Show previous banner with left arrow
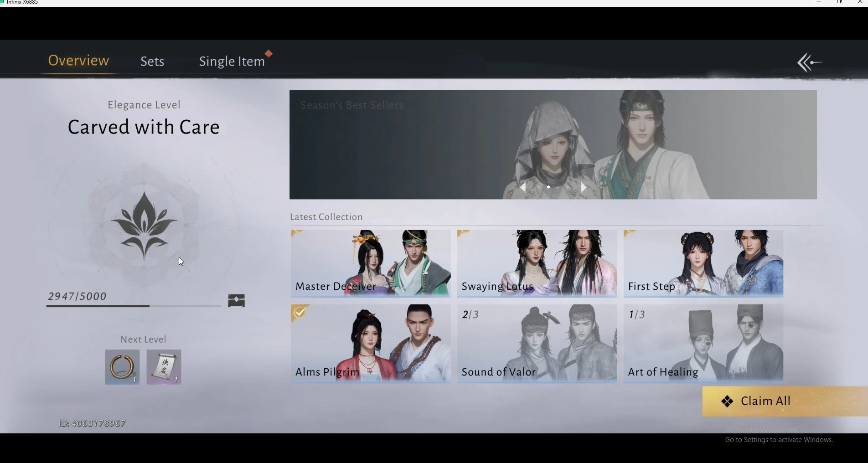Screen dimensions: 868x463 click(x=523, y=187)
